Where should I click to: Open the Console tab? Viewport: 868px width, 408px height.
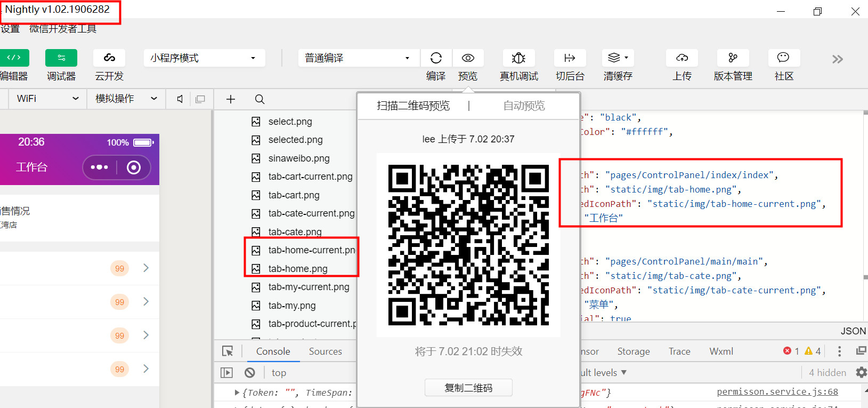click(x=273, y=351)
